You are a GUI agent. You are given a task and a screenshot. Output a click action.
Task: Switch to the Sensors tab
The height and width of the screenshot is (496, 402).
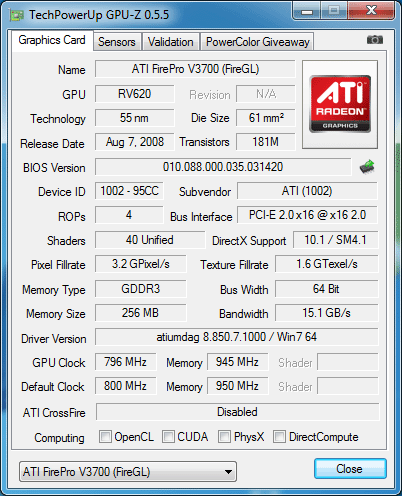click(117, 42)
